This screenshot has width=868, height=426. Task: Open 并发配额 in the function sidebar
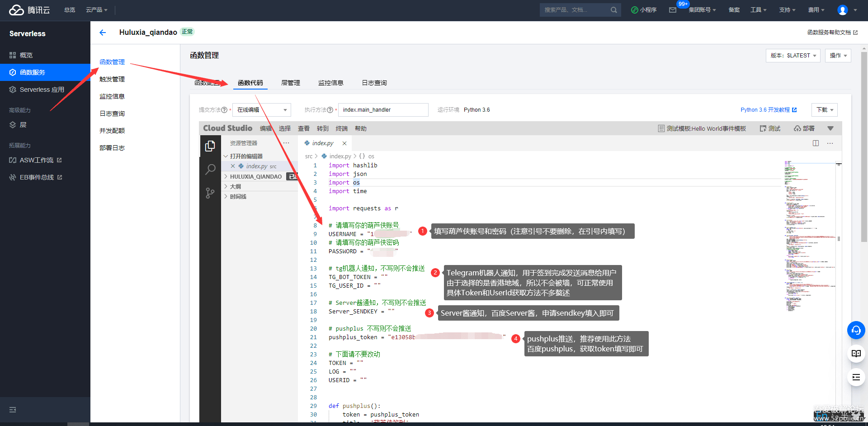tap(112, 131)
